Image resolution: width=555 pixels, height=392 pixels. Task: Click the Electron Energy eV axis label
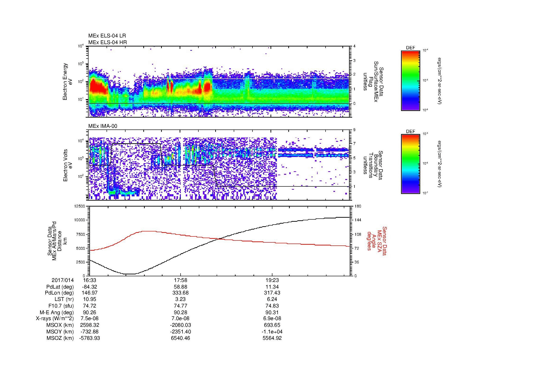(x=68, y=82)
